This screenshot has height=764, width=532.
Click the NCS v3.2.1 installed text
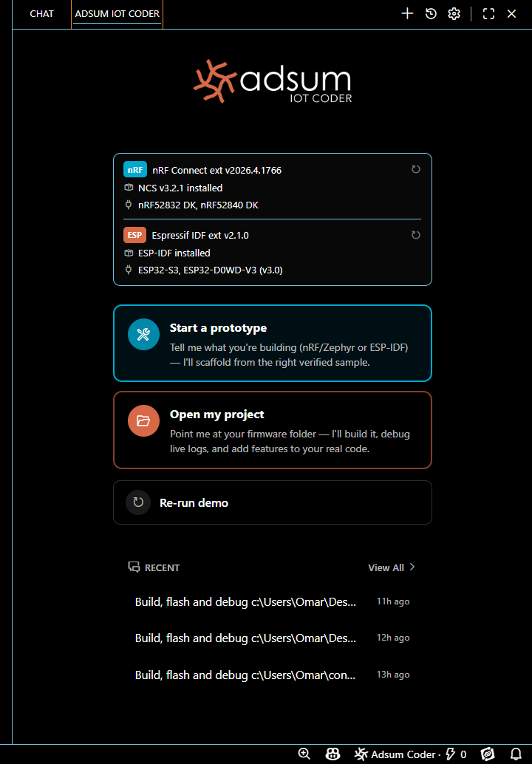[180, 188]
